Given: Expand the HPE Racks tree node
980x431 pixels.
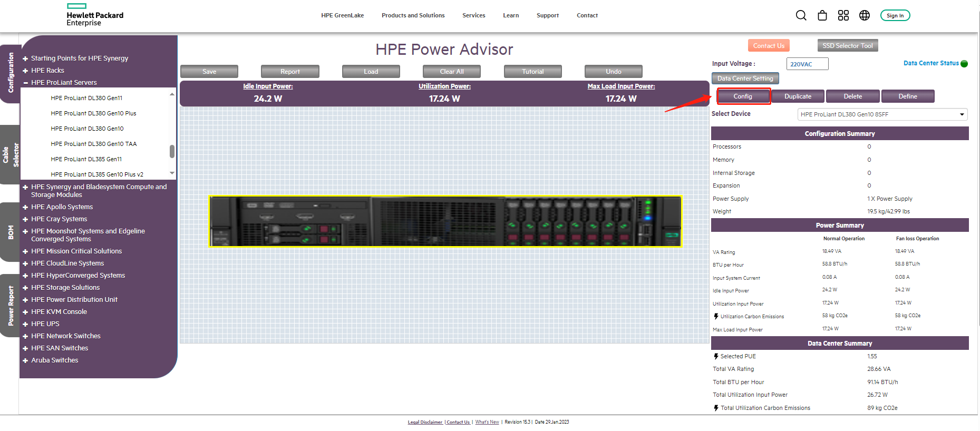Looking at the screenshot, I should (25, 71).
